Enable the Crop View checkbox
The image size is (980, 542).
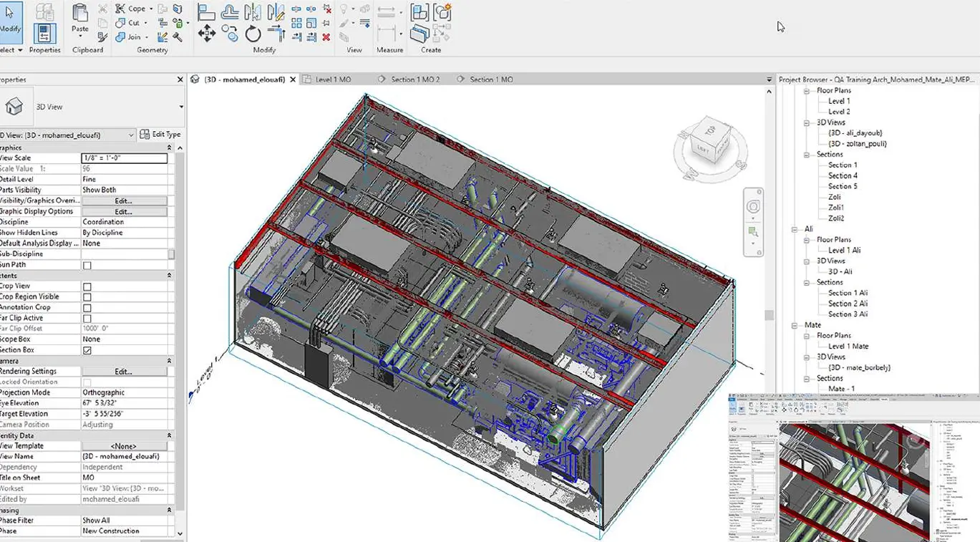pos(87,286)
